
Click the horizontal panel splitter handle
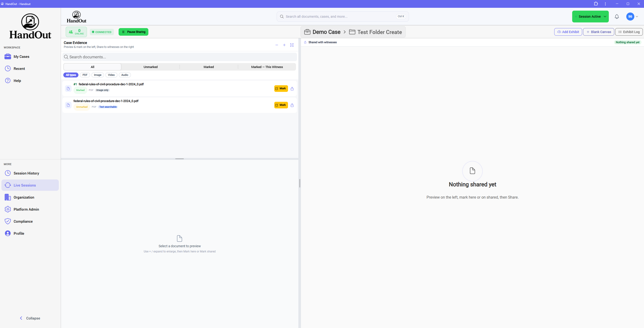point(180,159)
